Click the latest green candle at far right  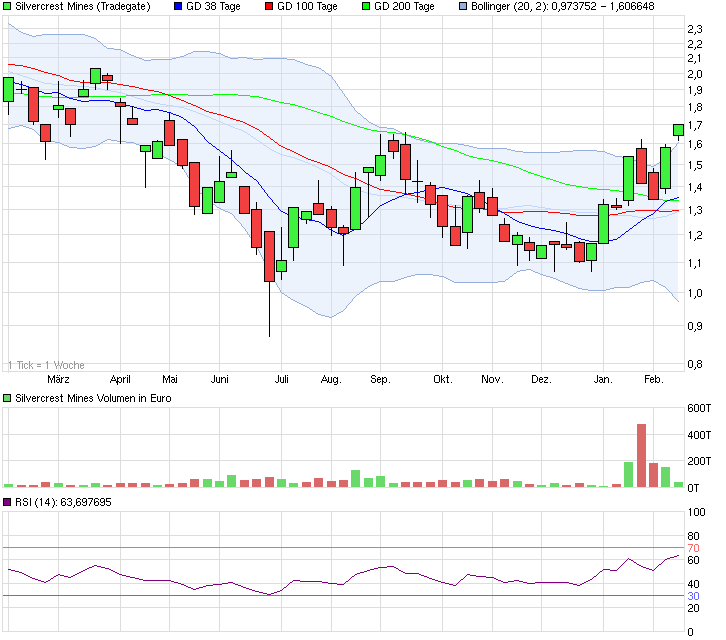[x=678, y=129]
